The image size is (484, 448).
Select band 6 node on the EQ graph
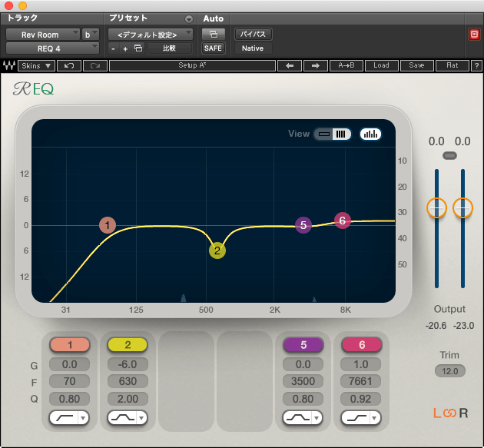(x=343, y=221)
